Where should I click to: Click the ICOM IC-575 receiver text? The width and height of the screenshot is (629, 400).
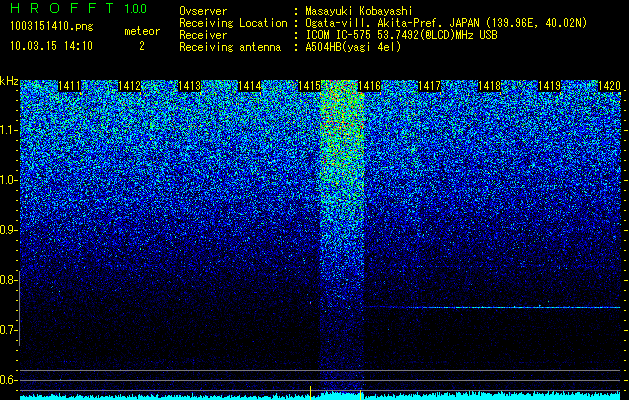(x=401, y=35)
